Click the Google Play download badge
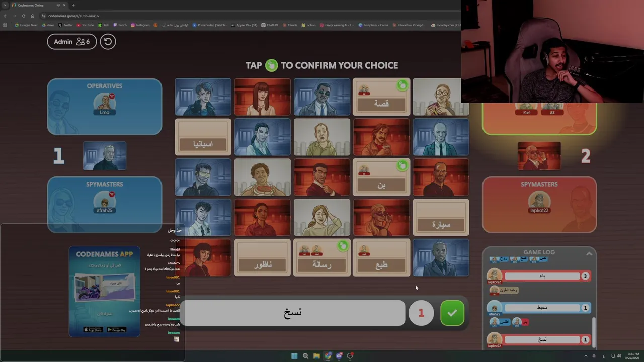The image size is (644, 362). point(116,330)
